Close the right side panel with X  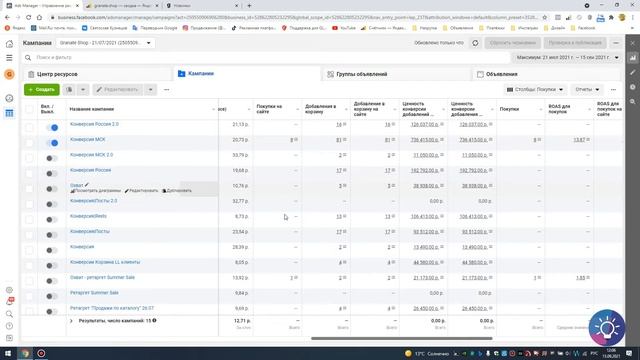point(633,43)
